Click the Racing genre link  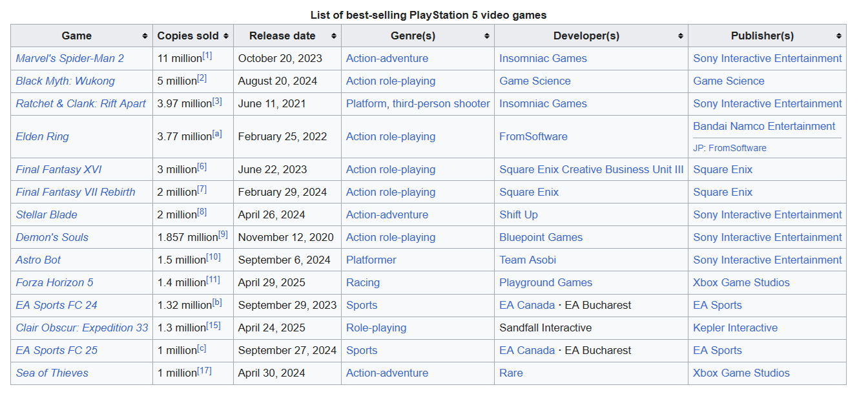363,282
